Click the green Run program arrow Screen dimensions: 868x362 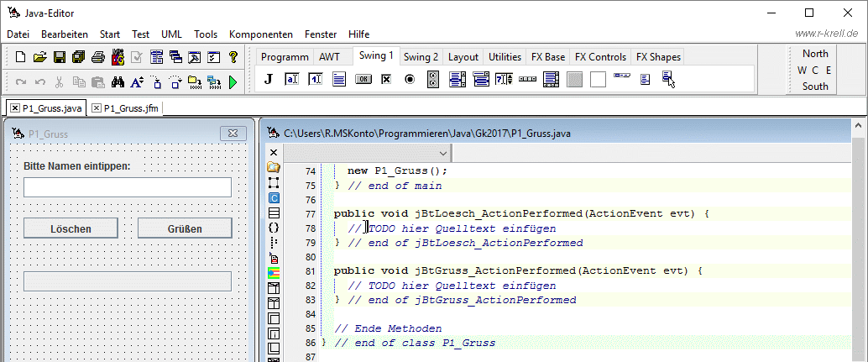tap(233, 82)
